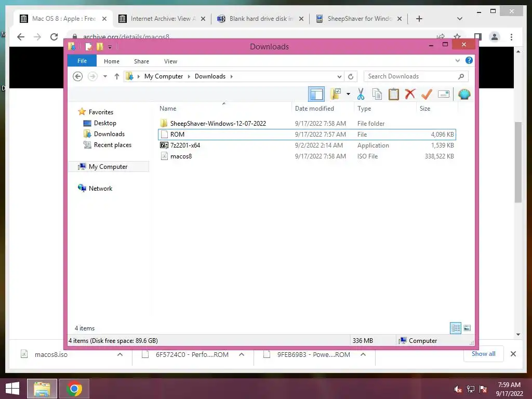
Task: Select the SheepShaver-Windows-12-07-2022 folder
Action: point(218,124)
